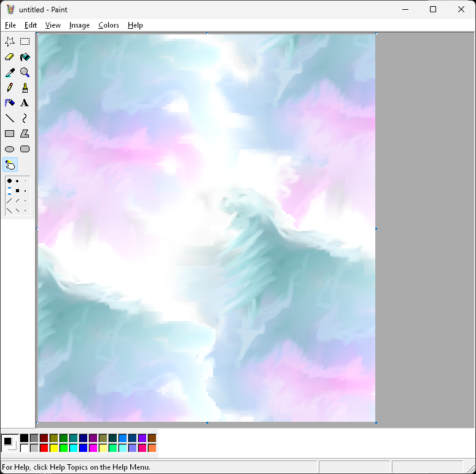Image resolution: width=476 pixels, height=474 pixels.
Task: Pick the orange palette swatch
Action: click(x=152, y=448)
